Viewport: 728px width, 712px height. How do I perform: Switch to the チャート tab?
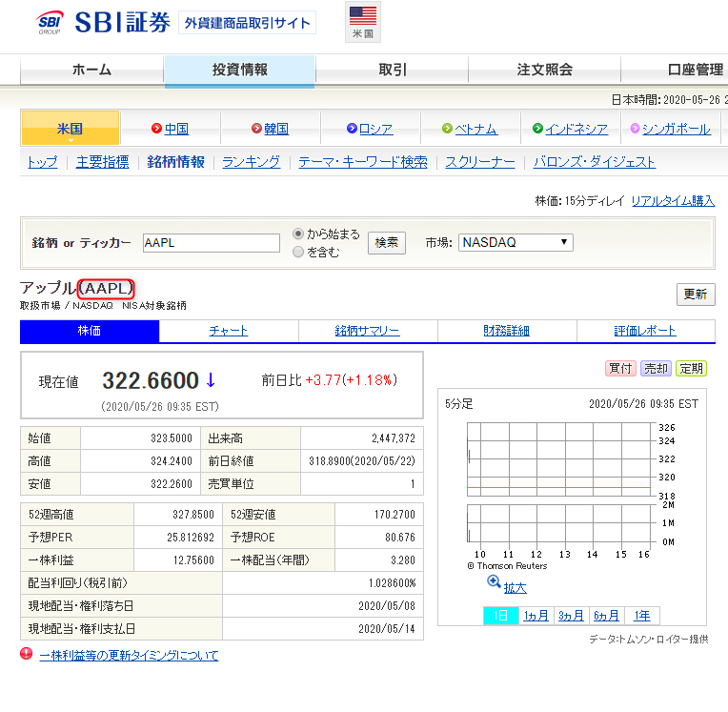229,331
